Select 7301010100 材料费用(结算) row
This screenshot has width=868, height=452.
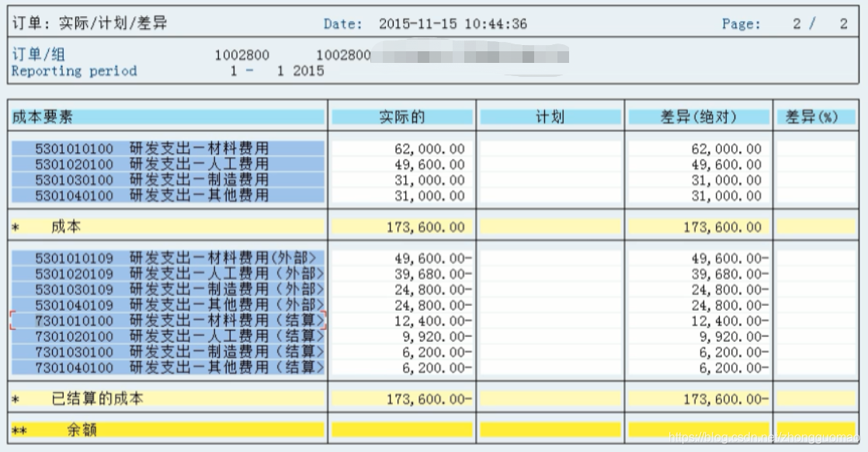pos(168,320)
